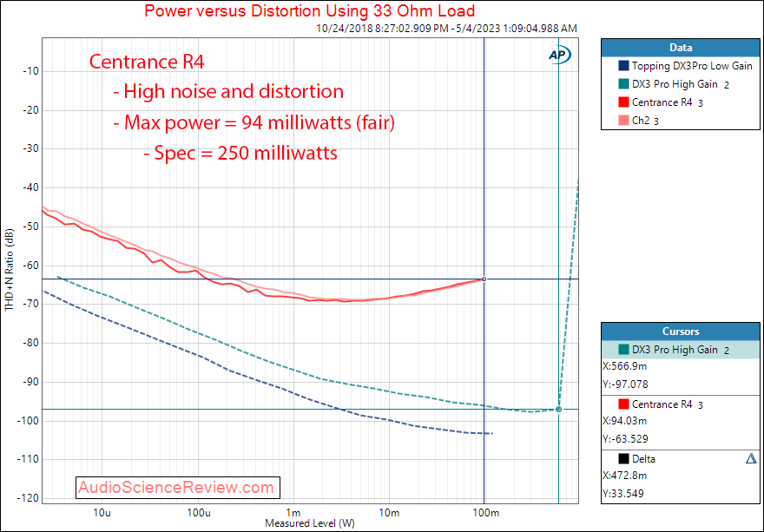
Task: Click the Cursors panel header
Action: (680, 332)
